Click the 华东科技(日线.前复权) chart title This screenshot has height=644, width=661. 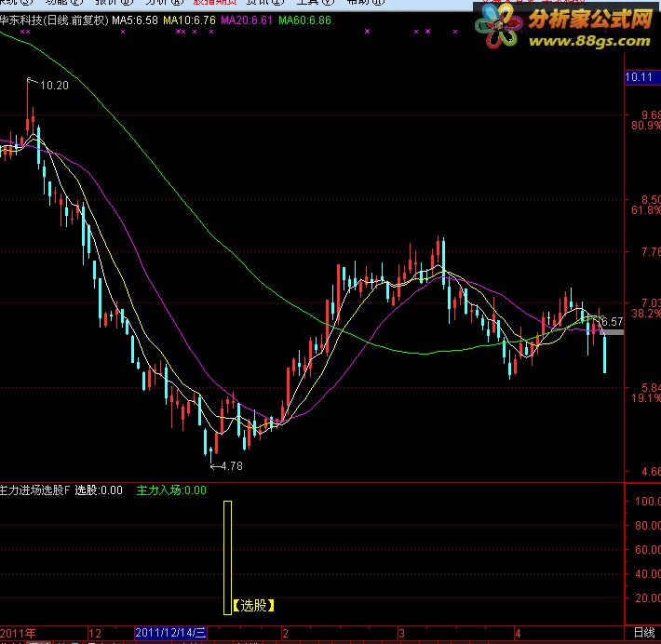[54, 20]
